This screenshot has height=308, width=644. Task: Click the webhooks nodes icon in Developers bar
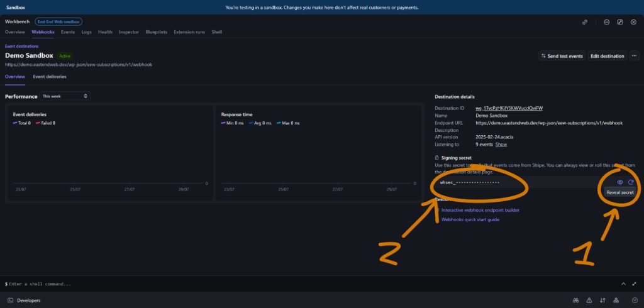tap(616, 300)
